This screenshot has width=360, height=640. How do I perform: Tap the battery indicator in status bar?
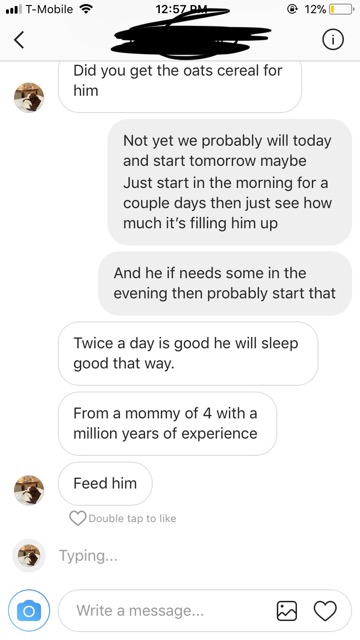(x=341, y=9)
